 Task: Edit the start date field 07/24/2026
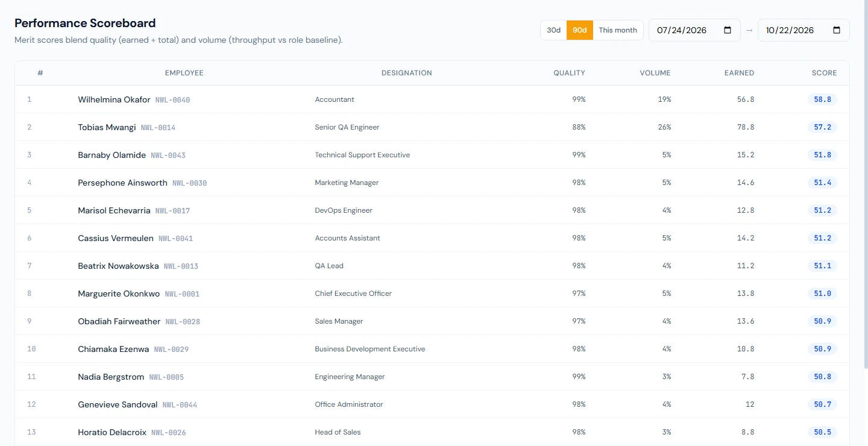click(694, 30)
